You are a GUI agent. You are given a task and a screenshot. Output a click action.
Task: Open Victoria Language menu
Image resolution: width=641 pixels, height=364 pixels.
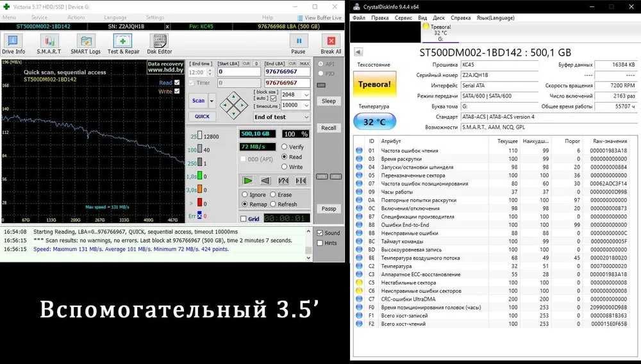115,17
